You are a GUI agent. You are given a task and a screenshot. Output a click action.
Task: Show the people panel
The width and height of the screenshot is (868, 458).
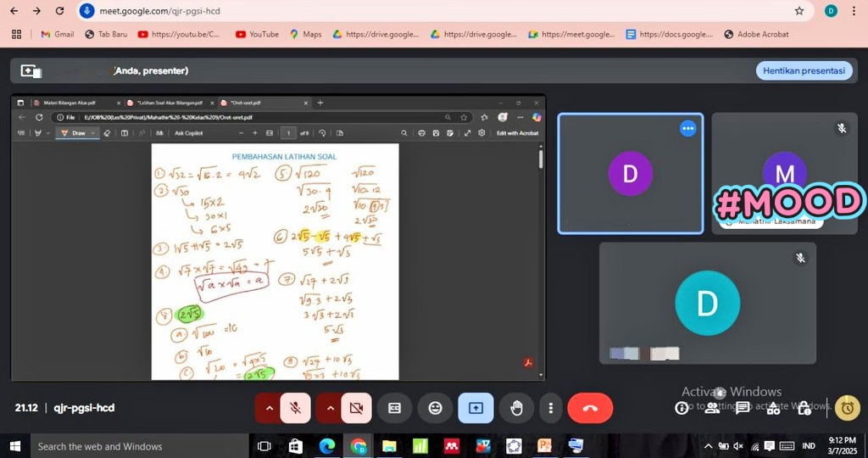tap(712, 408)
